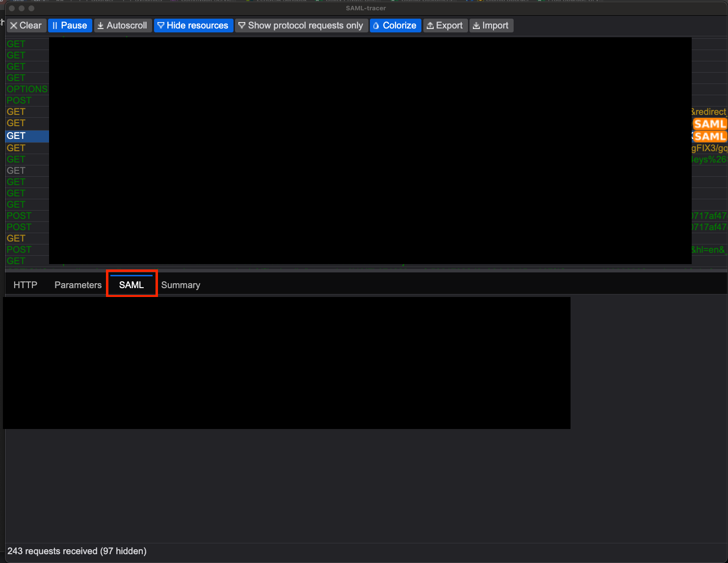Image resolution: width=728 pixels, height=563 pixels.
Task: Clear the captured request list
Action: click(x=26, y=26)
